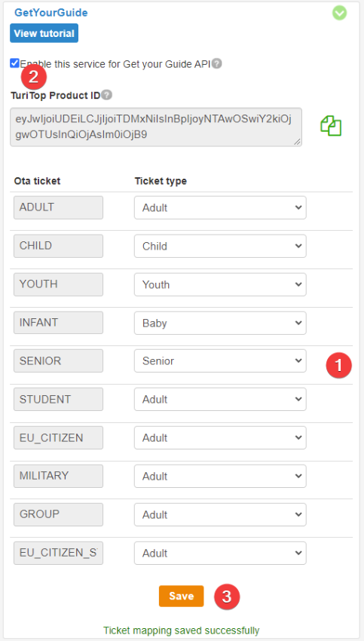Click the EU_CITIZEN ota ticket field
Screen dimensions: 364x641
tap(59, 438)
